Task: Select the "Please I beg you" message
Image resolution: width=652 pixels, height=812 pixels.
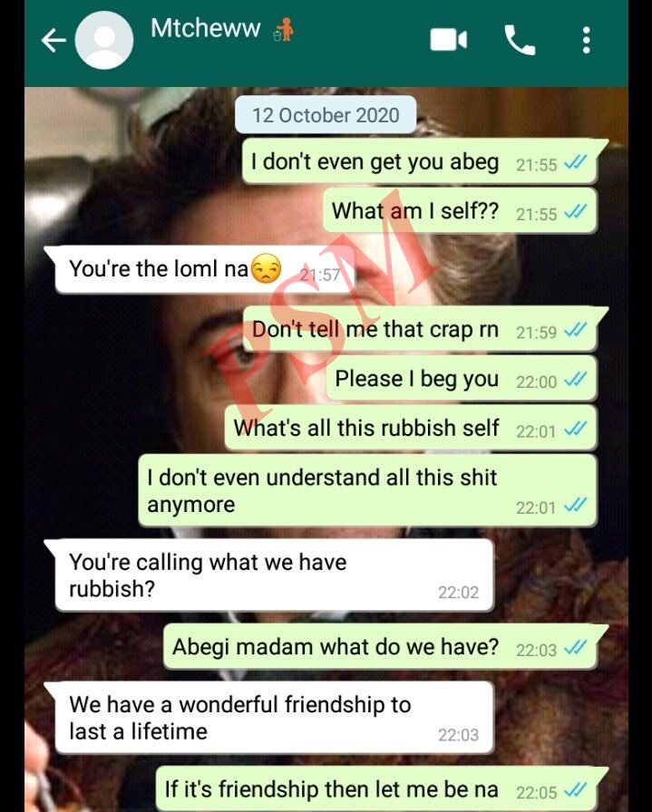Action: 462,379
